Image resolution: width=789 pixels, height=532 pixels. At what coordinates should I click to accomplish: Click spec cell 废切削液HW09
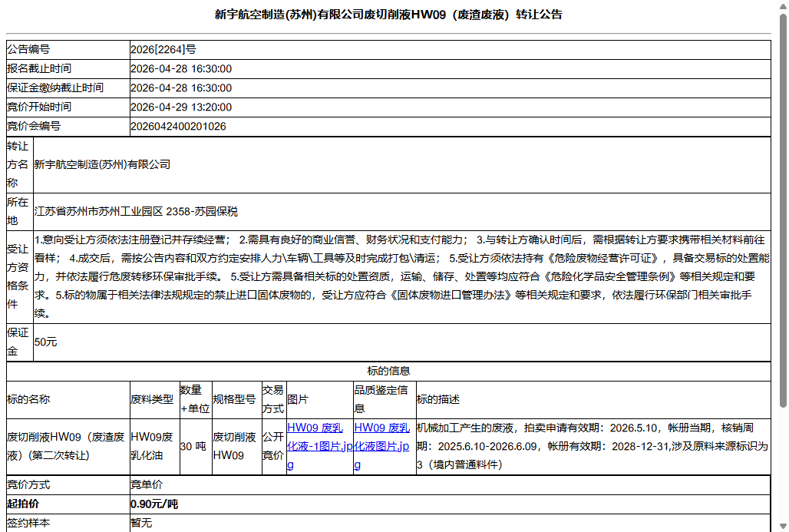coord(237,447)
